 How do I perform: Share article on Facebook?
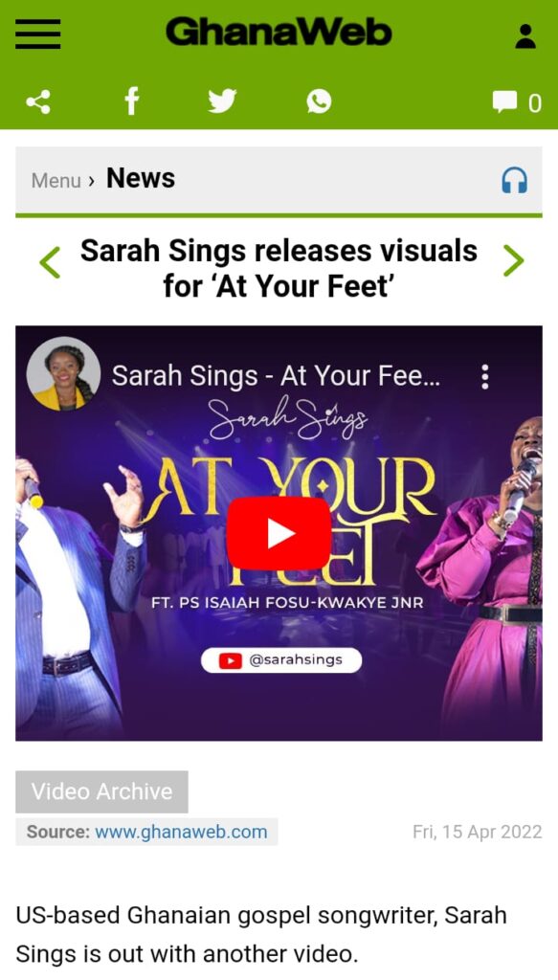point(131,101)
